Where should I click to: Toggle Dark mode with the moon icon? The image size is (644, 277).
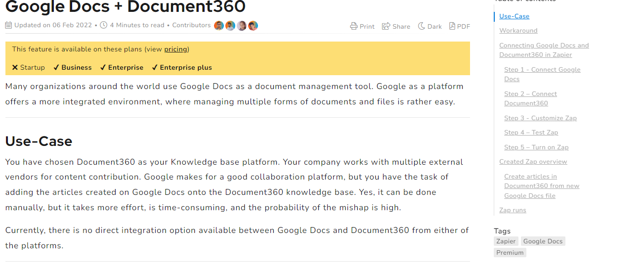pos(421,26)
